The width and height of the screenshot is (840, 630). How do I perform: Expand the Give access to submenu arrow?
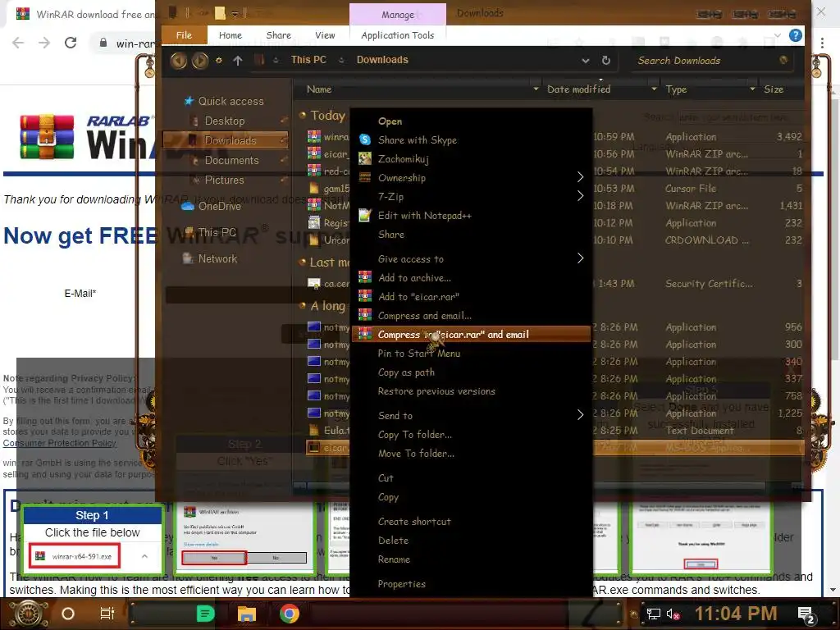580,258
